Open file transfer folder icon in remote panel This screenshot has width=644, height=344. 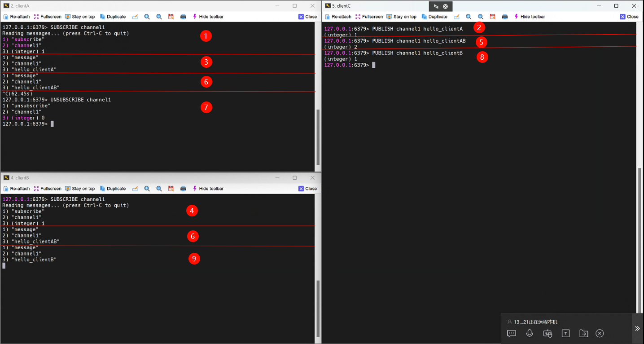pyautogui.click(x=583, y=333)
